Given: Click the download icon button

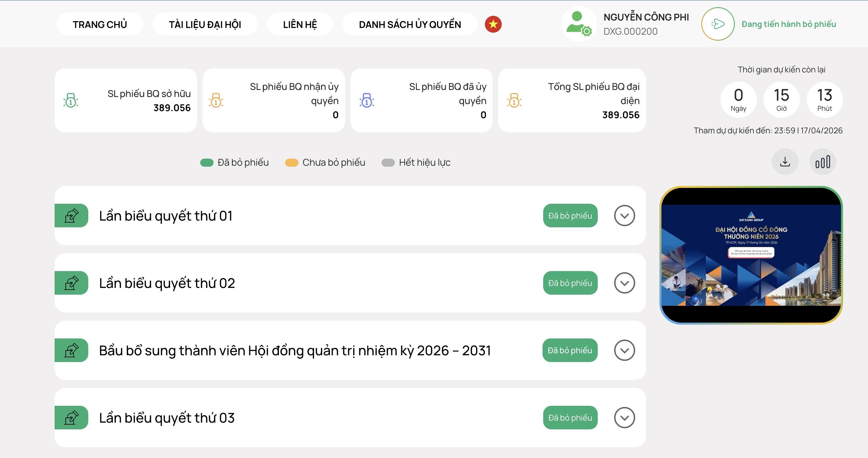Looking at the screenshot, I should pos(785,162).
